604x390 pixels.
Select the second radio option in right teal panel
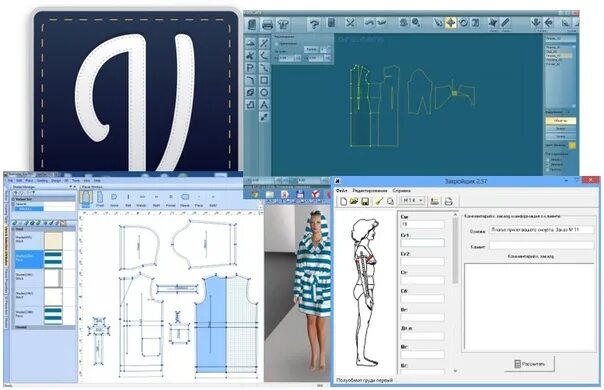point(548,165)
